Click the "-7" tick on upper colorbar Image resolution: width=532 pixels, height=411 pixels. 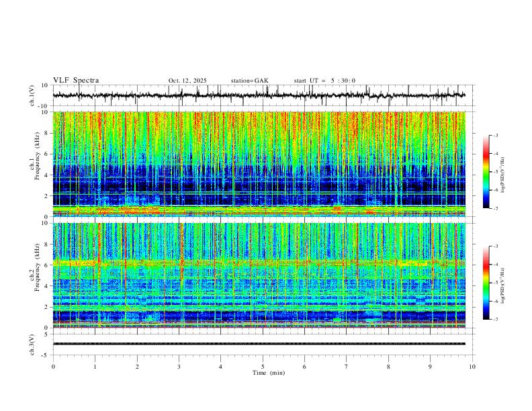click(x=495, y=208)
